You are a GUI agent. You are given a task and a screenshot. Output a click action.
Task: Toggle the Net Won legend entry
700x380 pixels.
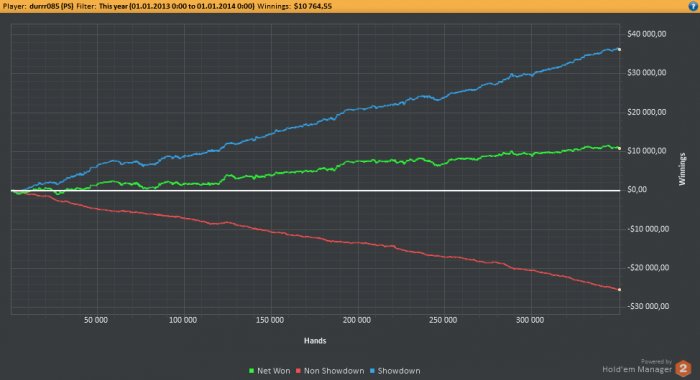click(x=269, y=371)
